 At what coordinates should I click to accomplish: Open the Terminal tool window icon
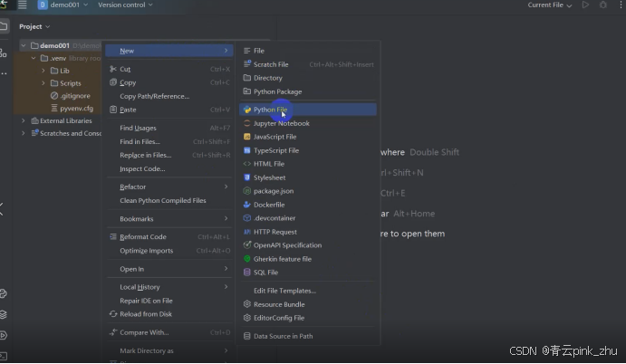[x=4, y=356]
